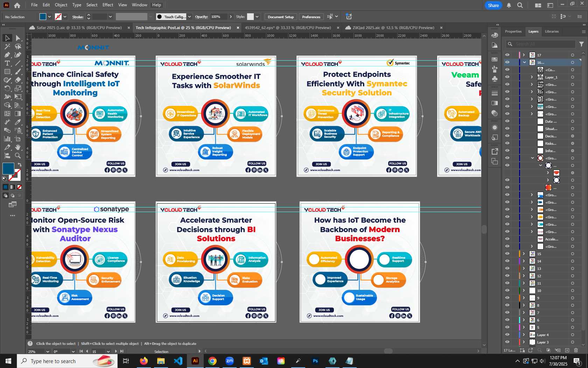Select the Column Graph tool
The image size is (588, 368).
tap(7, 139)
